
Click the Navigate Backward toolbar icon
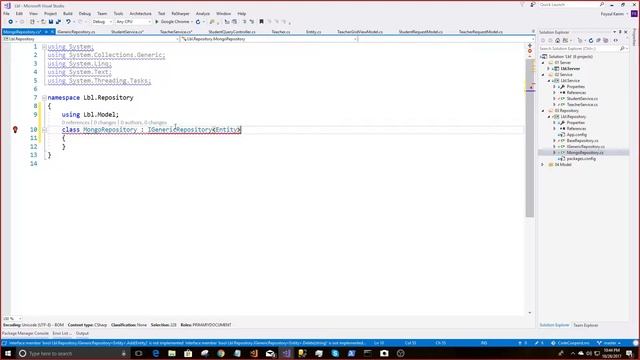click(11, 22)
